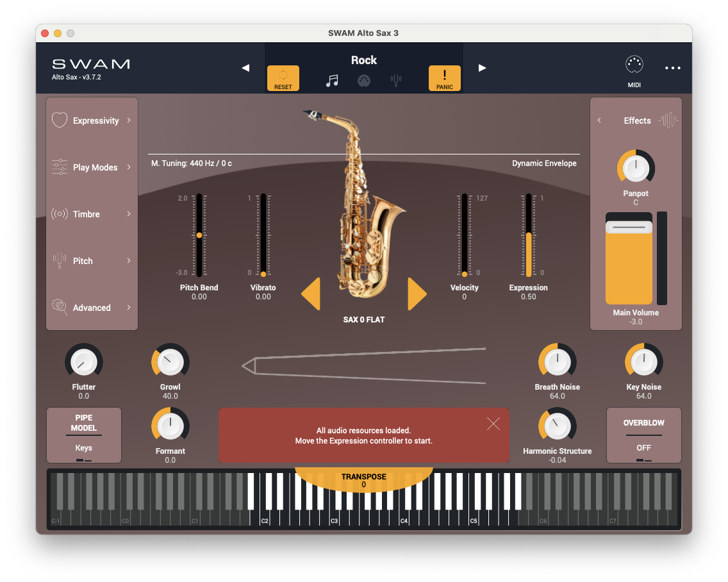Switch to previous sax model, orange arrow
Image resolution: width=728 pixels, height=582 pixels.
(x=311, y=294)
